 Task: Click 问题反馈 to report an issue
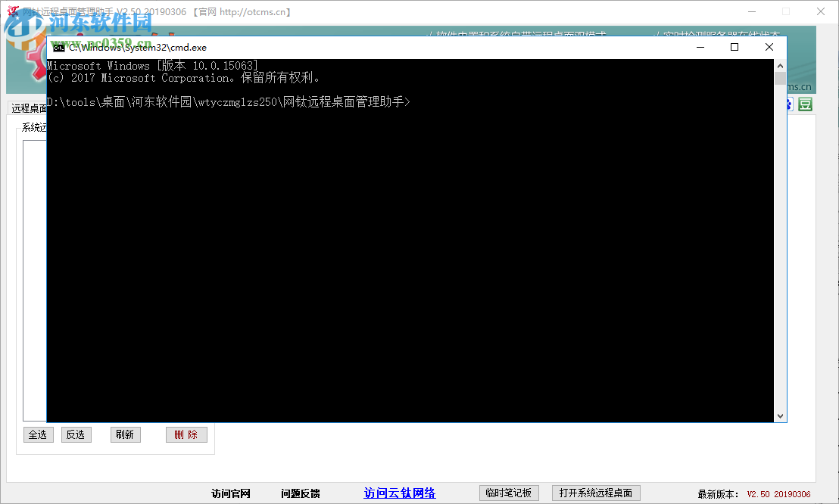(x=299, y=493)
